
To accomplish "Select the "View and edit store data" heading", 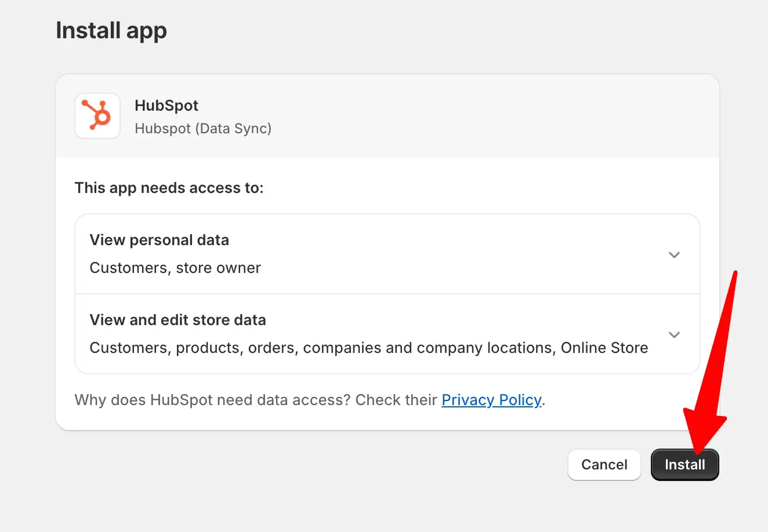I will tap(177, 320).
